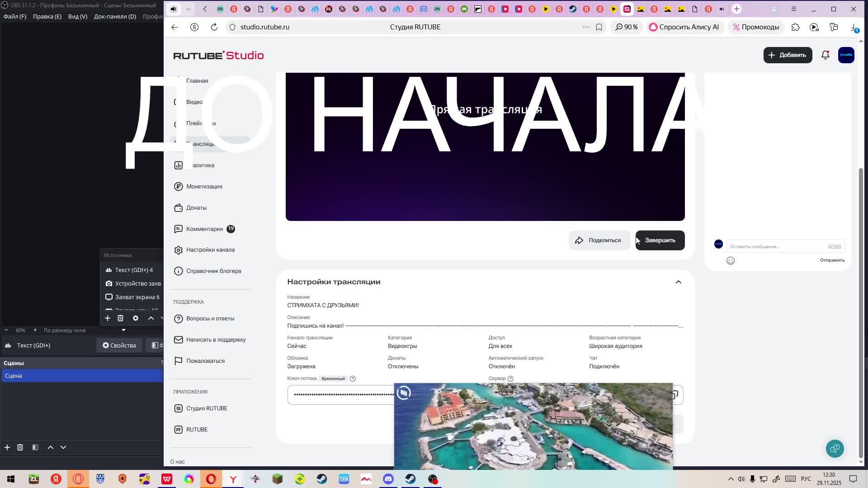Click the Завершить button to end stream
The width and height of the screenshot is (868, 488).
pos(660,240)
